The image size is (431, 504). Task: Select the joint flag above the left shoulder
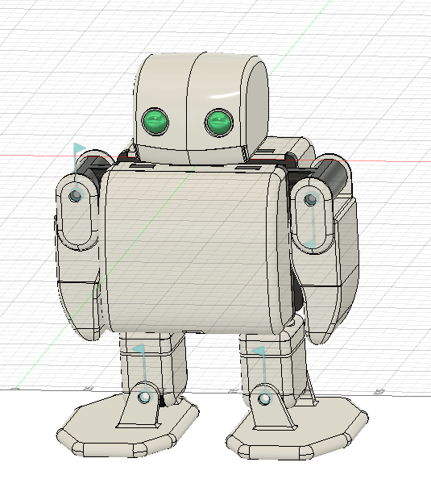click(79, 149)
